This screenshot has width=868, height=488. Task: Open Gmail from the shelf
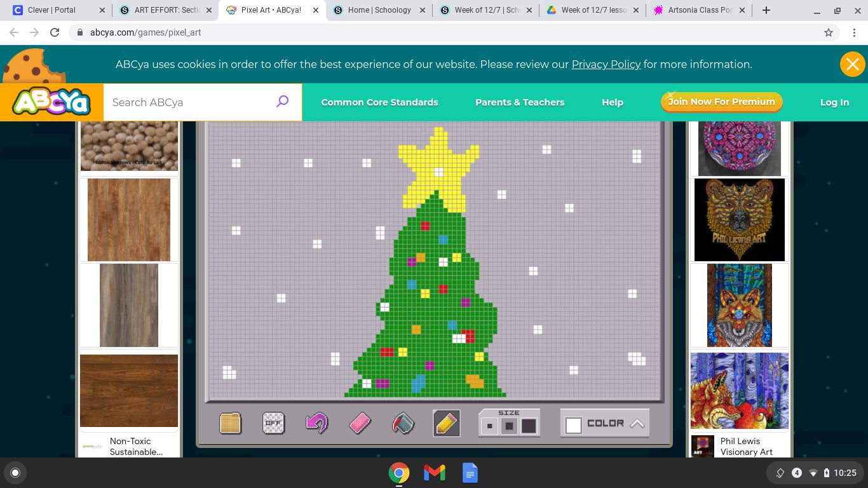(435, 473)
